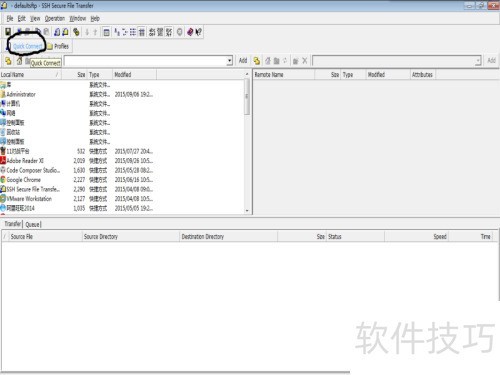The width and height of the screenshot is (500, 375).
Task: Click the green-yellow icon left of the download arrow
Action: [x=76, y=32]
